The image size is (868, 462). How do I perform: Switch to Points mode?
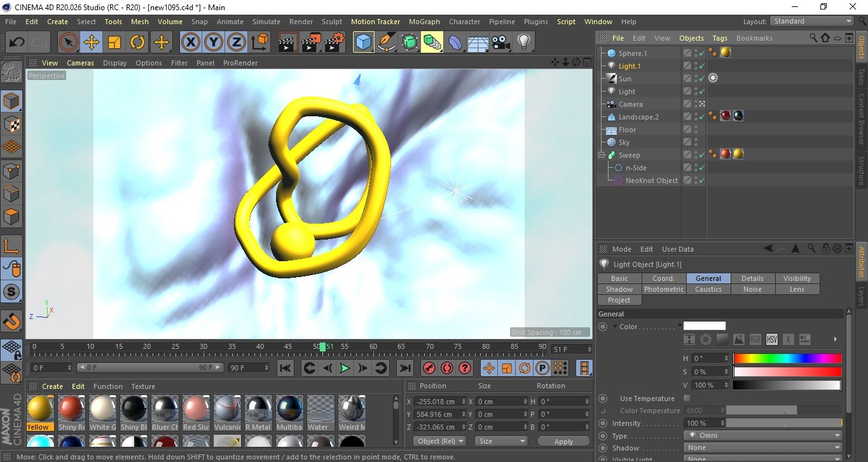pos(12,170)
